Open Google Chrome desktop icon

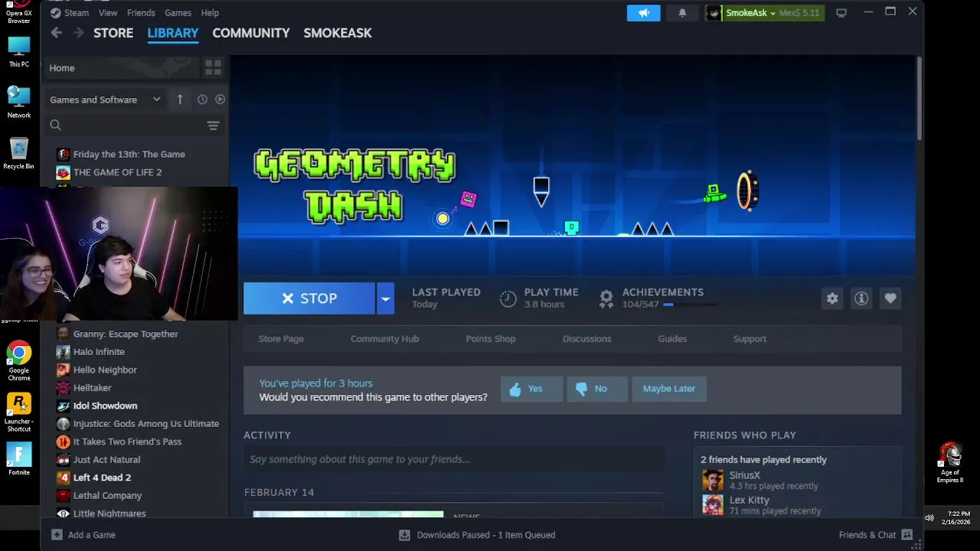click(19, 360)
